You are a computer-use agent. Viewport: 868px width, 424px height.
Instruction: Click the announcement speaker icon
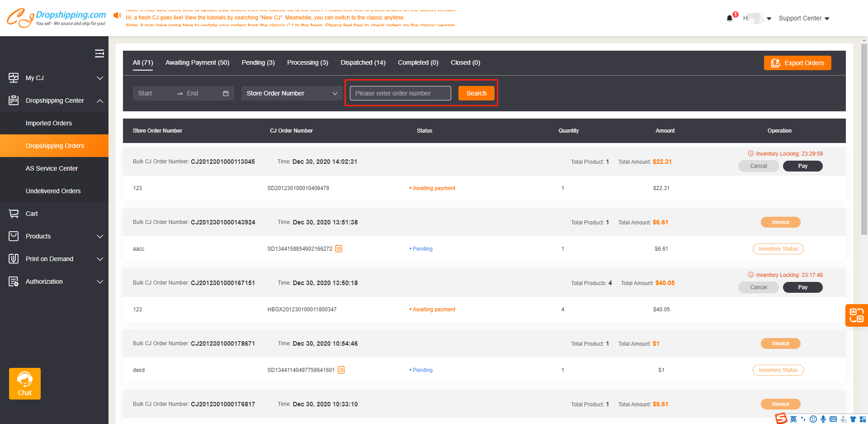coord(117,15)
